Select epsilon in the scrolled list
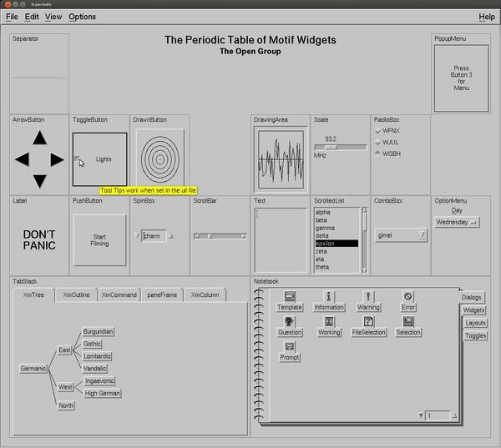501x448 pixels. point(337,244)
